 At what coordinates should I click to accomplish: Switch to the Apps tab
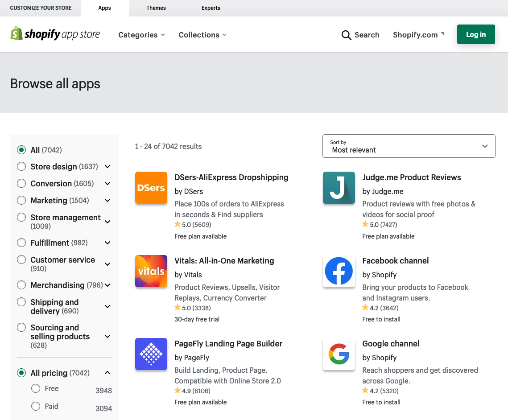105,8
